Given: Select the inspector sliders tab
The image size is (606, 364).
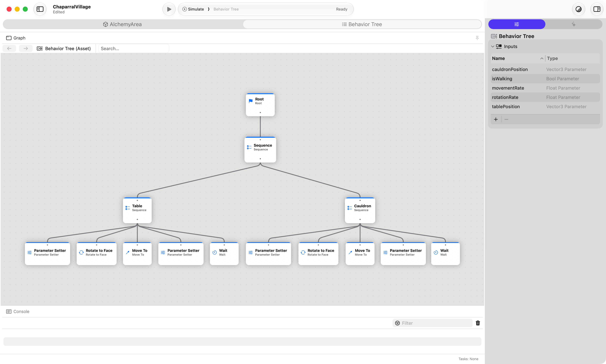Looking at the screenshot, I should (x=517, y=24).
